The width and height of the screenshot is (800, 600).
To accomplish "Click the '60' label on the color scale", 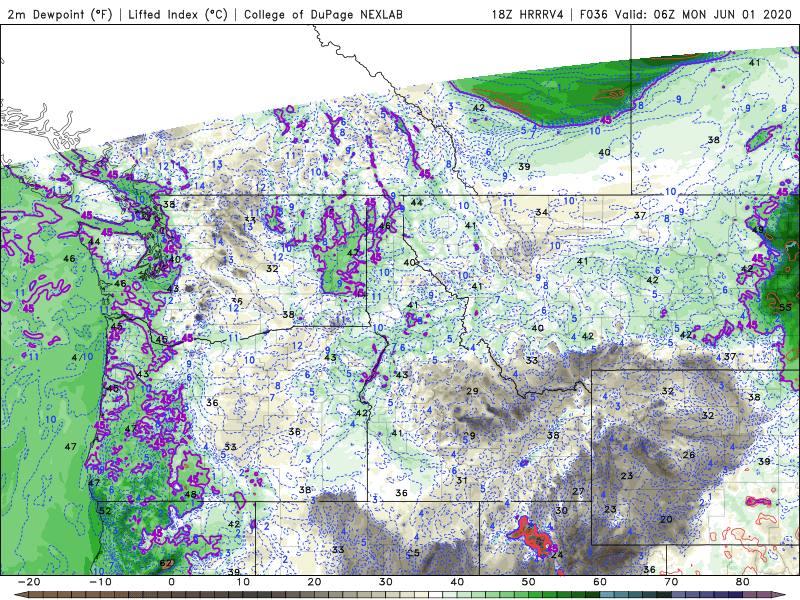I will 600,582.
